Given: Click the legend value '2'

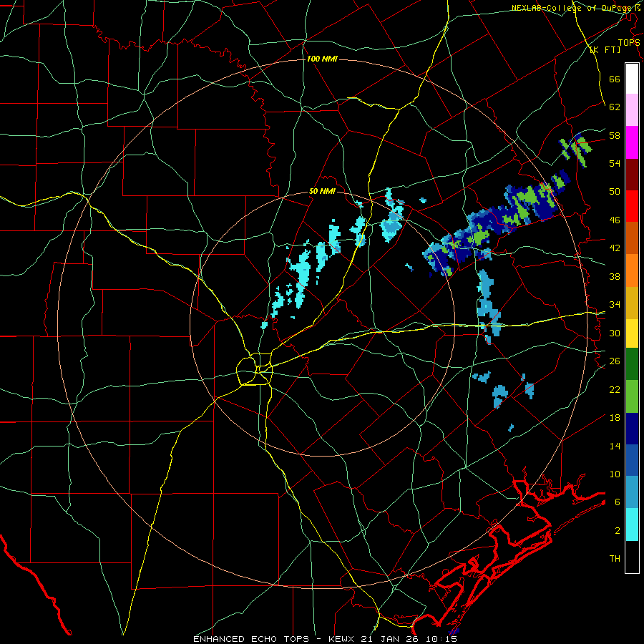Looking at the screenshot, I should [618, 531].
